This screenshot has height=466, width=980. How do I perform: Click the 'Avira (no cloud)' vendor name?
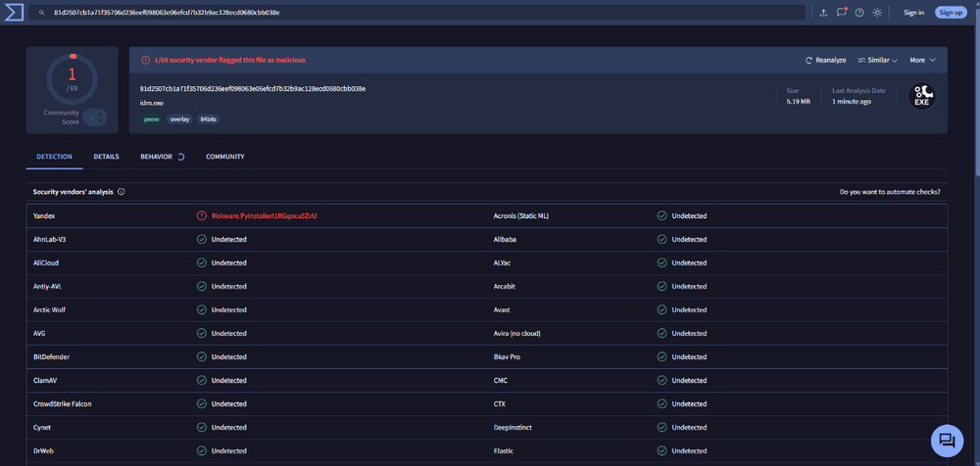pos(516,334)
